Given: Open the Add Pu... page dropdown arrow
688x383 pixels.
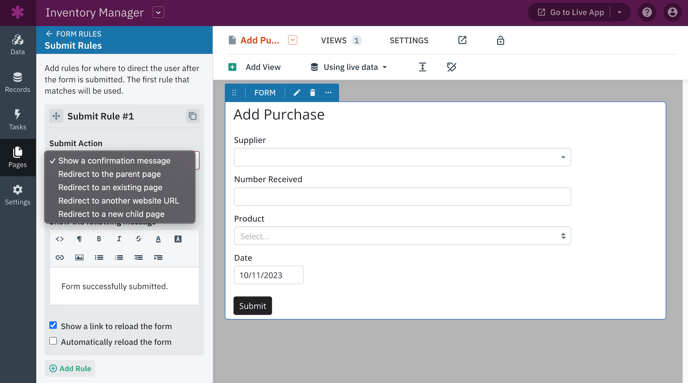Looking at the screenshot, I should coord(293,40).
